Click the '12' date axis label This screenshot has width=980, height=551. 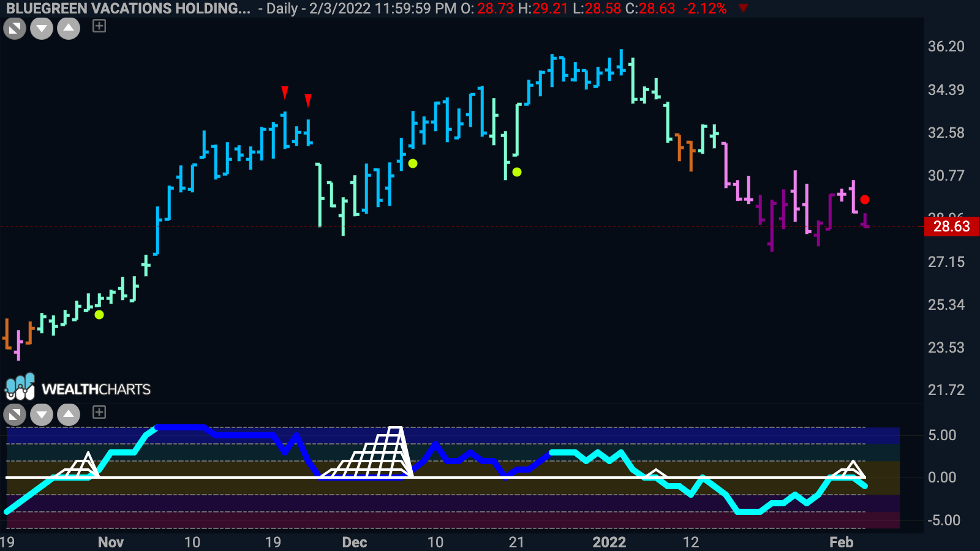(x=691, y=542)
